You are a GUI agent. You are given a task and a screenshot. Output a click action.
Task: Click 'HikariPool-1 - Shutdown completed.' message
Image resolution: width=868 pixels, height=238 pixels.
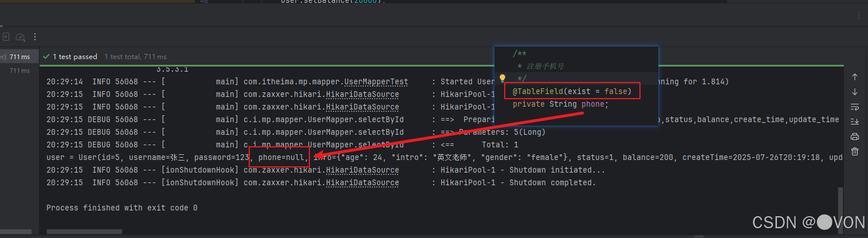518,183
